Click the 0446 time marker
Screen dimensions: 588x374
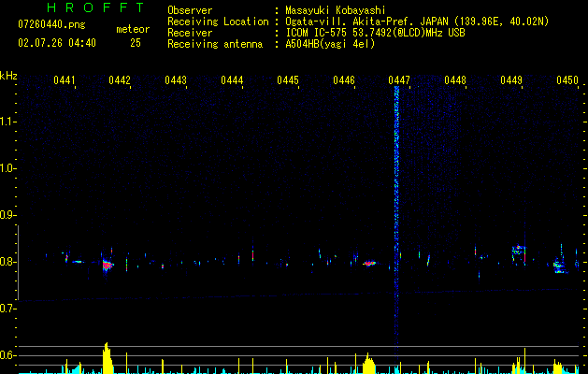(x=344, y=79)
